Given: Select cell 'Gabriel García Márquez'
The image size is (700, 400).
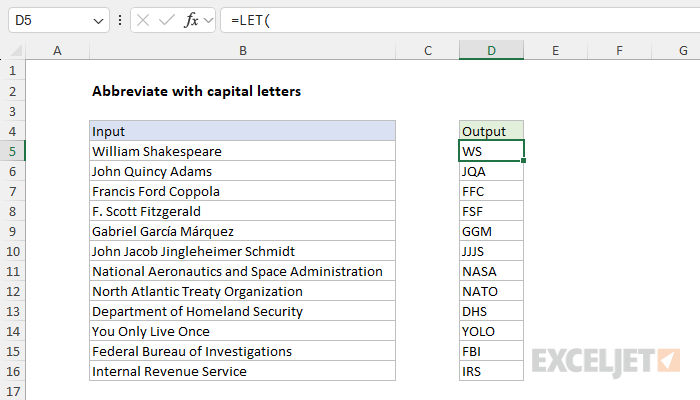Looking at the screenshot, I should click(x=242, y=231).
